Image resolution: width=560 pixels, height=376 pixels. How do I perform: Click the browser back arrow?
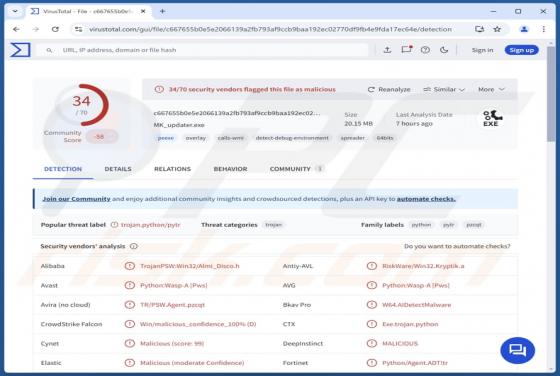tap(16, 29)
